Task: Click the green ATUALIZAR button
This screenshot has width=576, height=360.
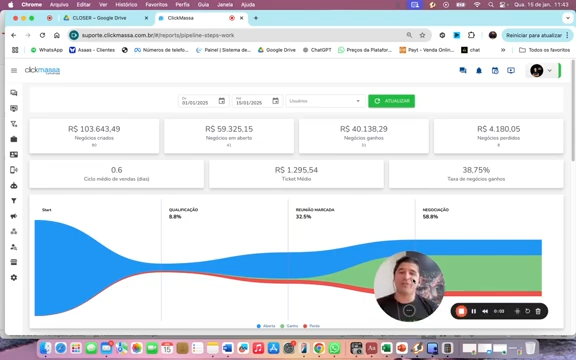Action: [x=392, y=101]
